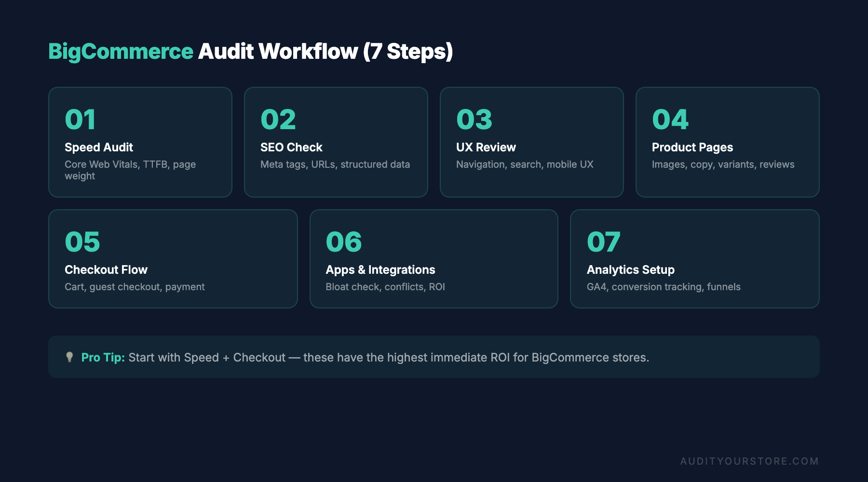The height and width of the screenshot is (482, 868).
Task: Click the 05 Checkout Flow card
Action: click(x=172, y=259)
